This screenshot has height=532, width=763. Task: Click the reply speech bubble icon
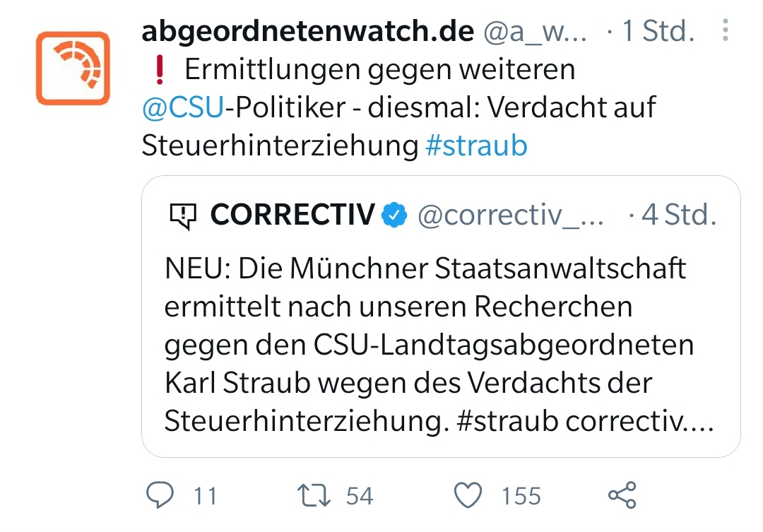160,495
